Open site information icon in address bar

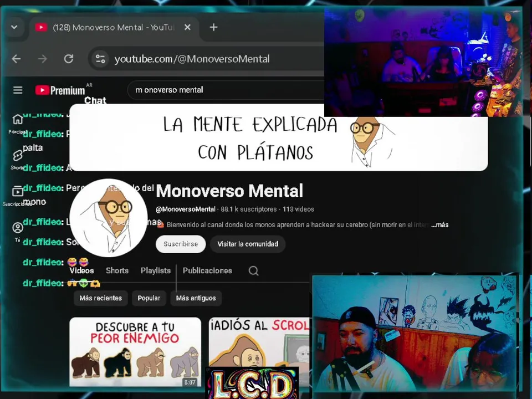tap(100, 59)
